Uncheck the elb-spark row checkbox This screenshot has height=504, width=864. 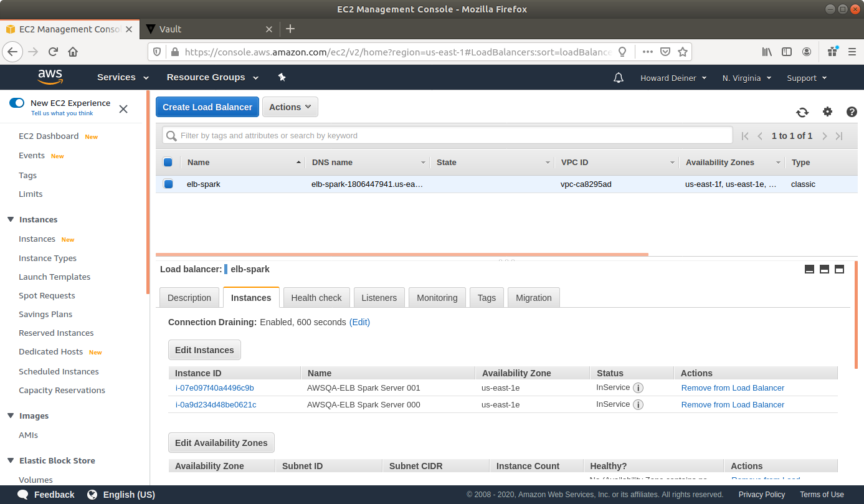[x=168, y=184]
